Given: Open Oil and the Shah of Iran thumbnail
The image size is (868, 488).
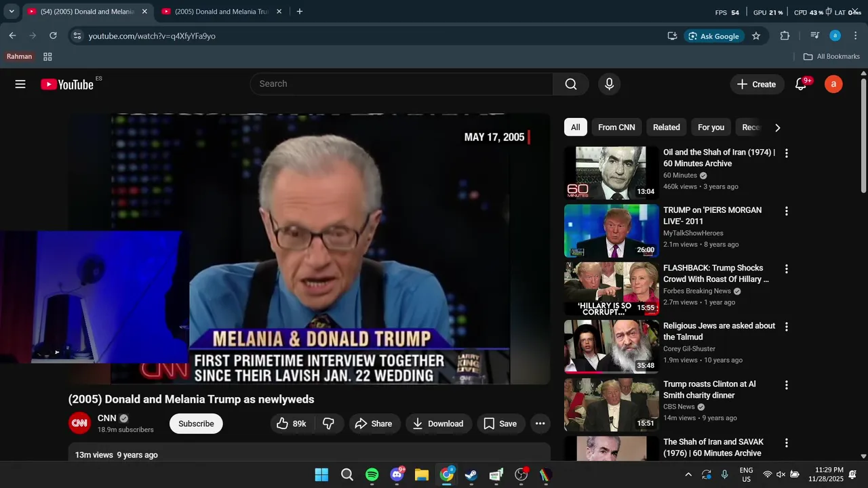Looking at the screenshot, I should 612,173.
